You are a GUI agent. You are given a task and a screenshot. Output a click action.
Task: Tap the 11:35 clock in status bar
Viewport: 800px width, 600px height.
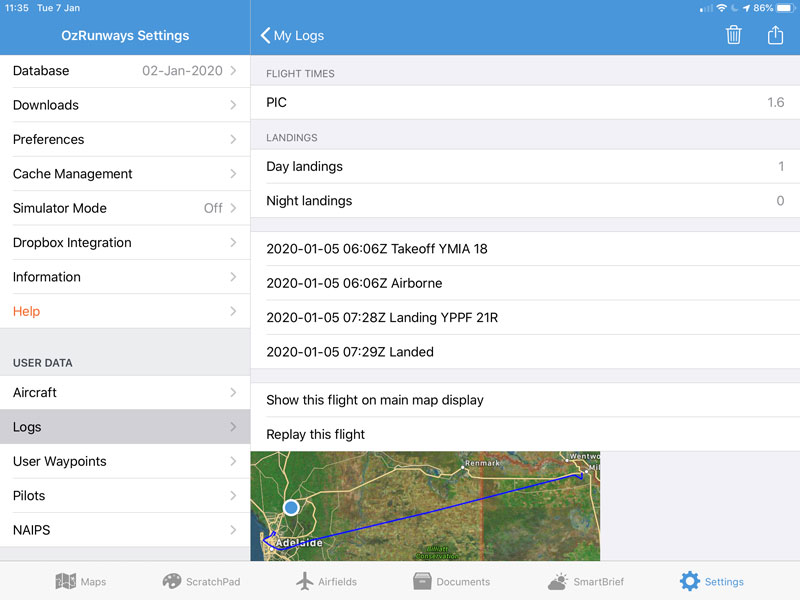click(16, 8)
